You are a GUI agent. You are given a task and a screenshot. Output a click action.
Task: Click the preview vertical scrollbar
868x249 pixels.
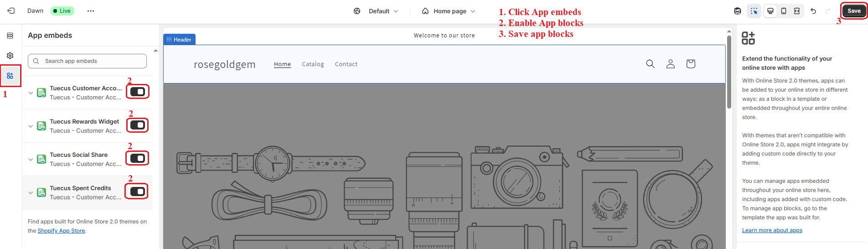coord(729,72)
